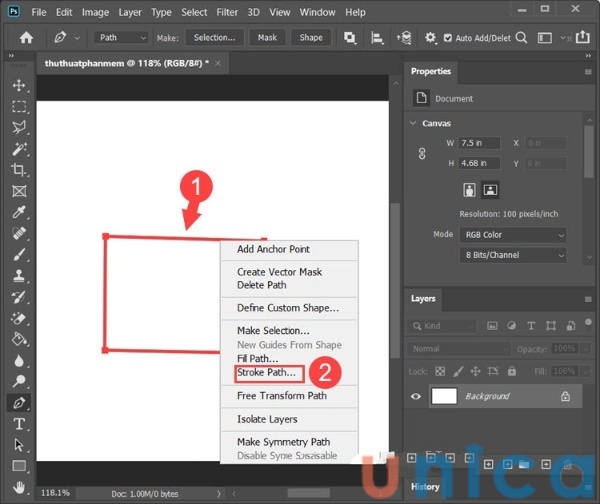Select the Move tool

tap(18, 85)
